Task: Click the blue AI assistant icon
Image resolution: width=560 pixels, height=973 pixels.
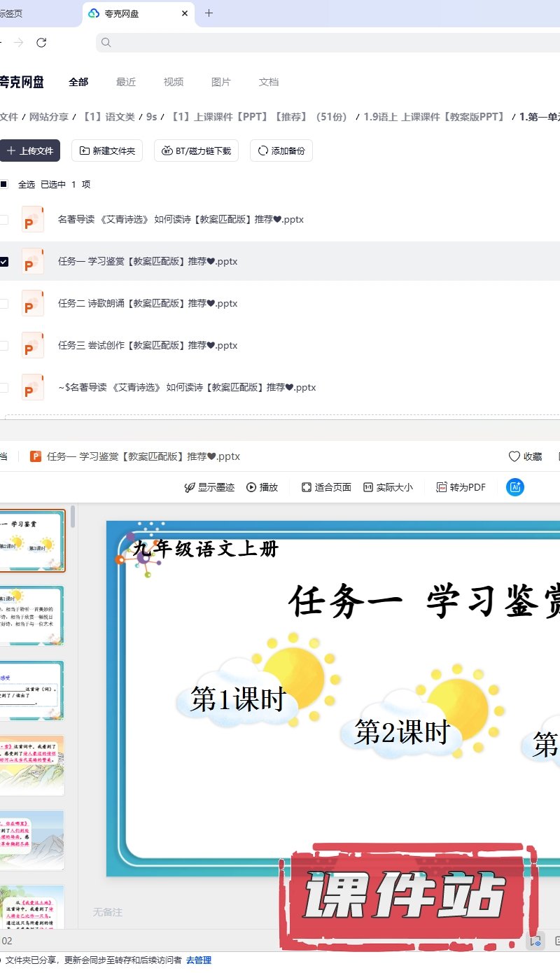Action: pos(515,487)
